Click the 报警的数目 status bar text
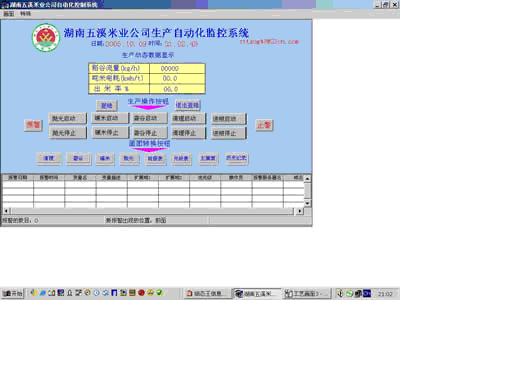 click(20, 220)
